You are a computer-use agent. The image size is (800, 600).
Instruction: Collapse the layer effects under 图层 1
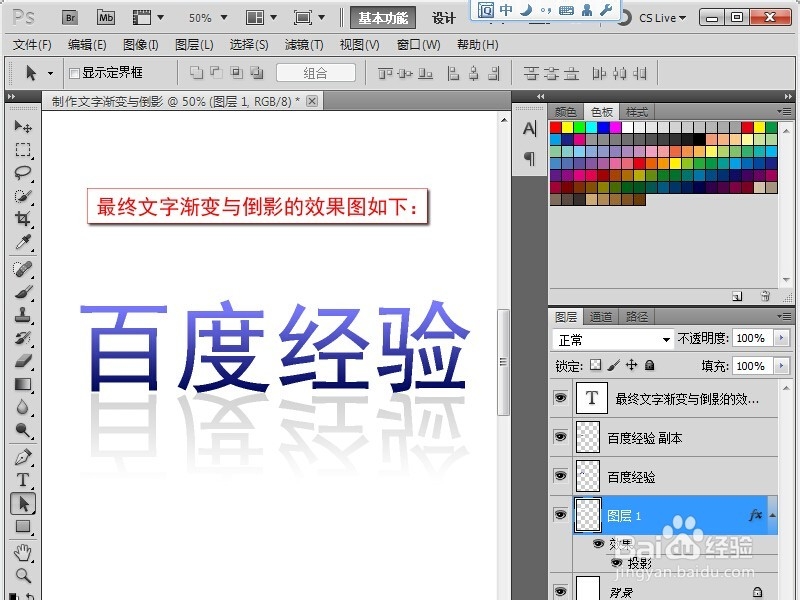(x=772, y=514)
